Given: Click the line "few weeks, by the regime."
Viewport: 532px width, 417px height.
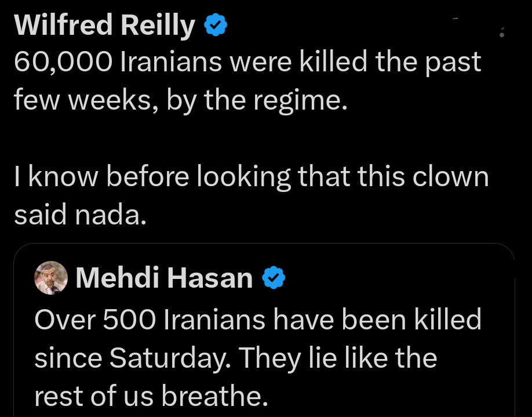Looking at the screenshot, I should (x=180, y=100).
